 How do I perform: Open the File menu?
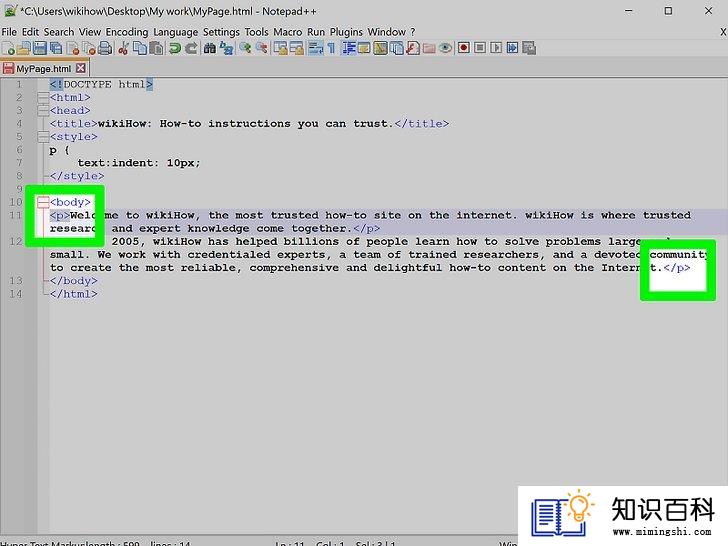point(9,32)
